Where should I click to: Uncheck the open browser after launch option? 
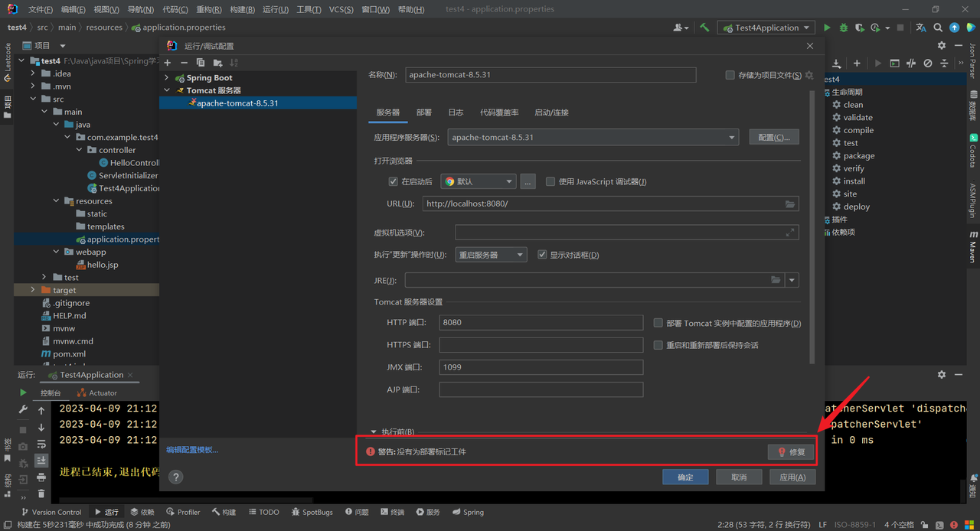(x=394, y=182)
